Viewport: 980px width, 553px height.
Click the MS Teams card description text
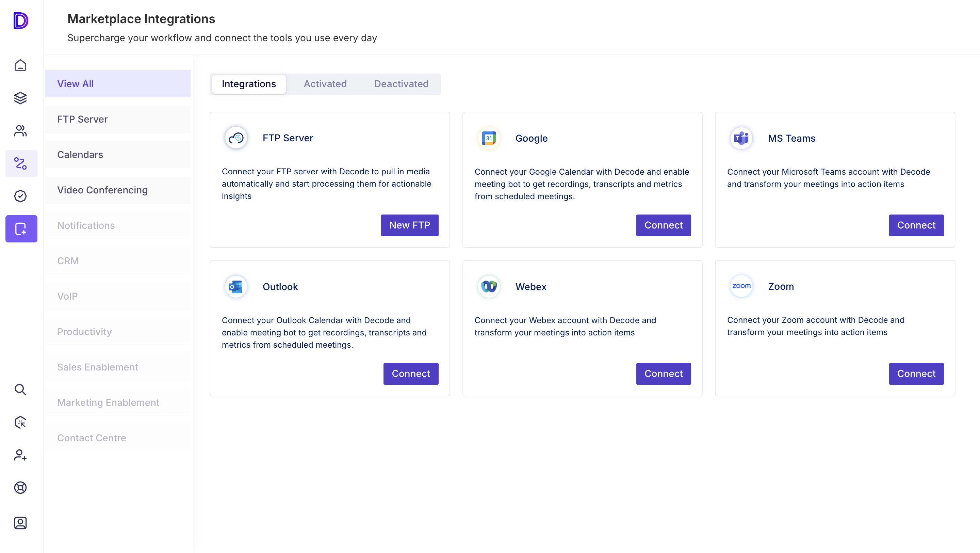(x=828, y=178)
